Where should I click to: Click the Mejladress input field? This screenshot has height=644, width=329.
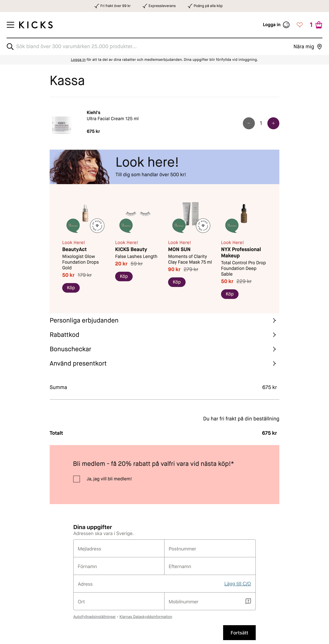coord(119,548)
